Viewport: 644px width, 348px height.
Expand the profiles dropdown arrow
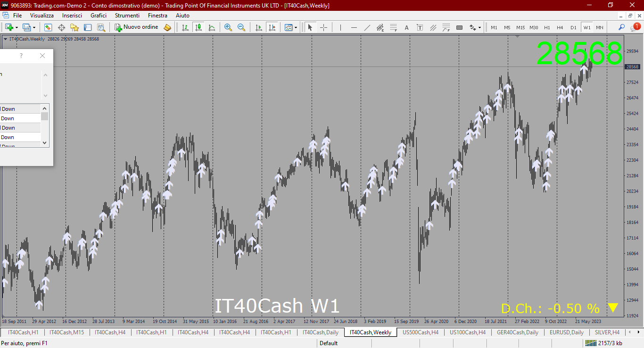coord(34,27)
